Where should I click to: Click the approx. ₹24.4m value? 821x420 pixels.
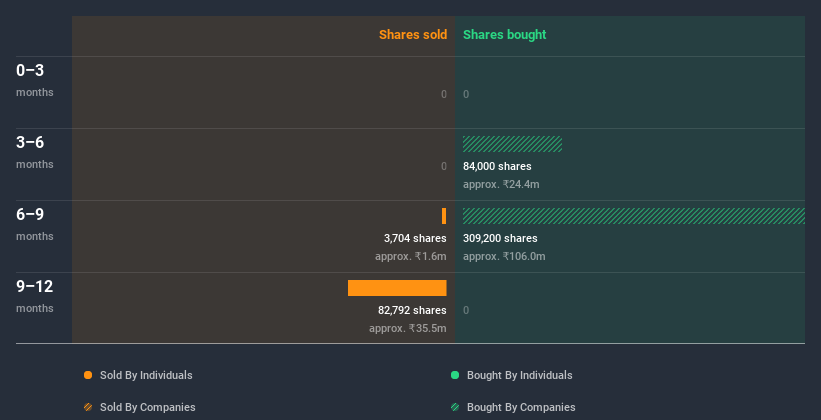click(x=501, y=184)
